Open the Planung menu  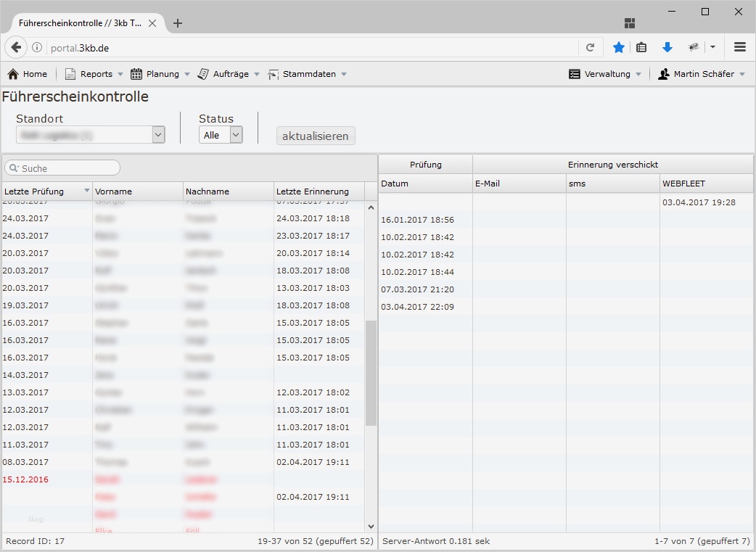click(x=160, y=74)
